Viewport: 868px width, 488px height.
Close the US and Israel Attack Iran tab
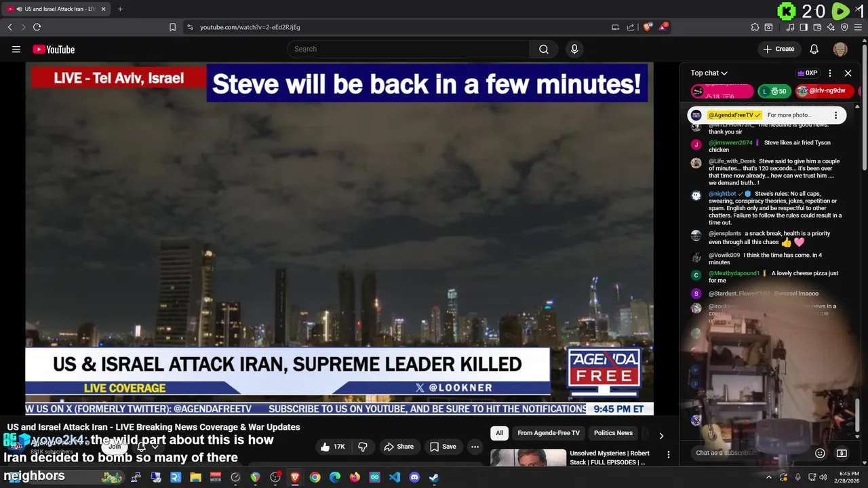point(104,9)
